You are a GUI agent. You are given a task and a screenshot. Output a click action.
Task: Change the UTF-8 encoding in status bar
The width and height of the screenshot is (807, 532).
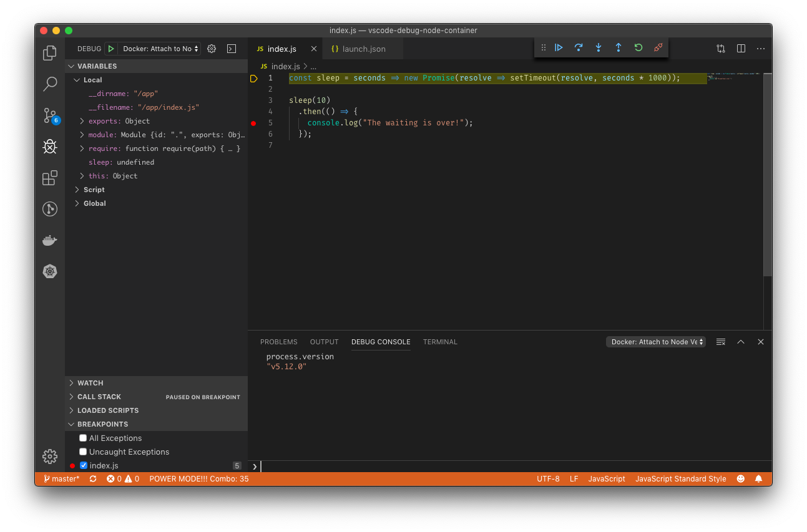coord(548,479)
